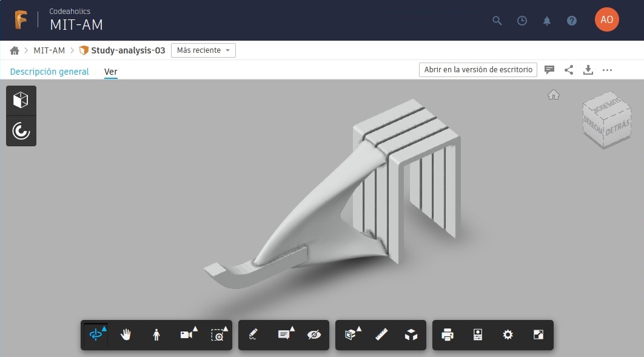This screenshot has height=357, width=644.
Task: Select the Orbit tool
Action: [95, 335]
